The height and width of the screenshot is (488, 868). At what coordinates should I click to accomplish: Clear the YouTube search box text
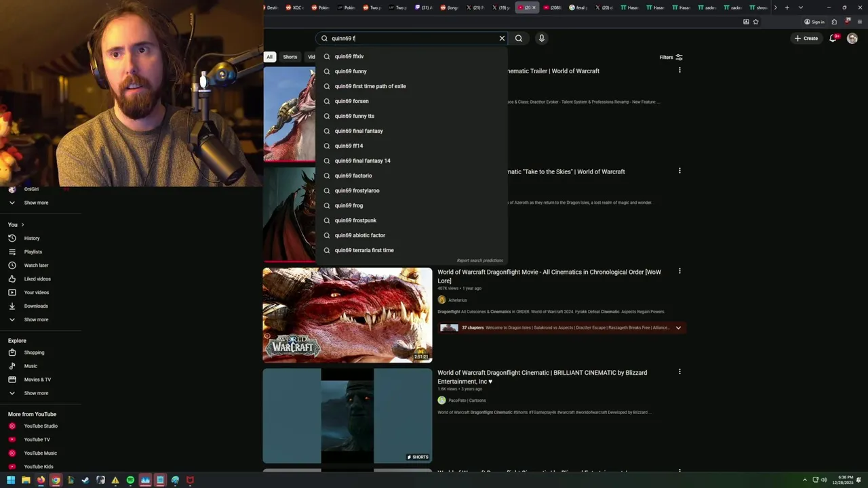coord(502,39)
